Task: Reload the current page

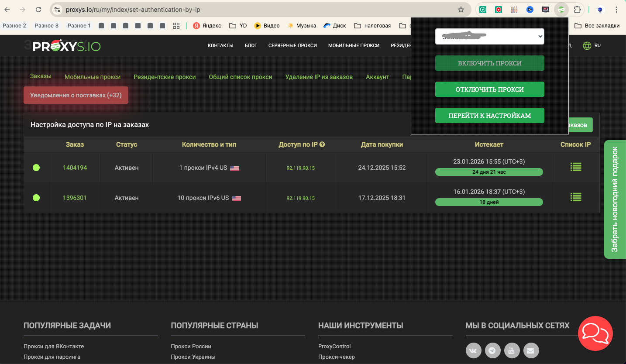Action: tap(38, 10)
